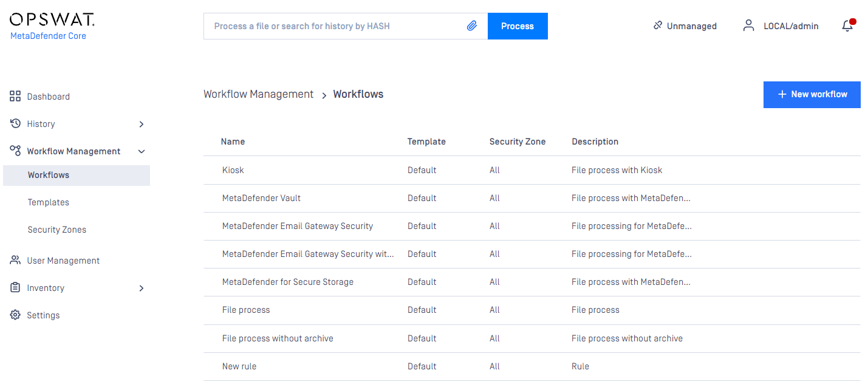Open the File process workflow name
The width and height of the screenshot is (868, 390).
click(x=246, y=310)
